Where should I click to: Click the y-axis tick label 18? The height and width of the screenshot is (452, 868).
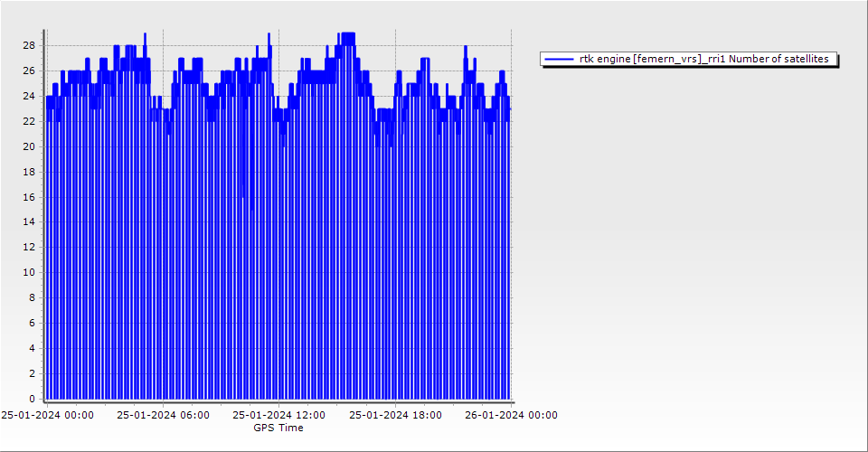pos(29,172)
